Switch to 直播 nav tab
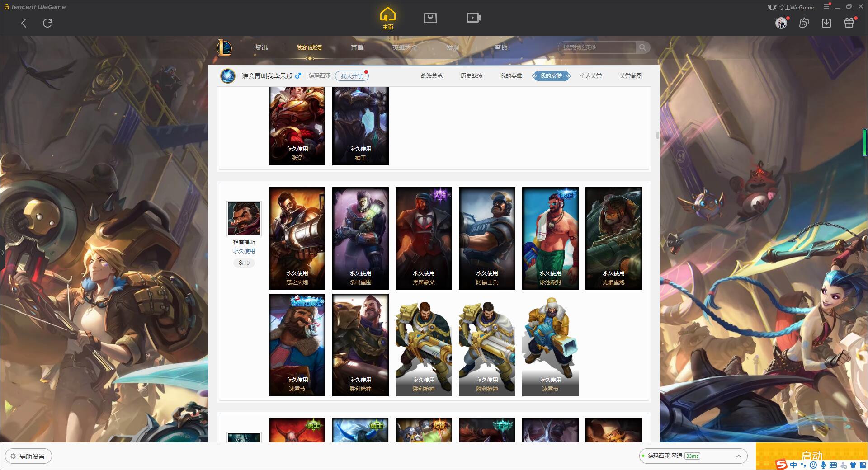Viewport: 868px width, 470px height. [x=357, y=47]
